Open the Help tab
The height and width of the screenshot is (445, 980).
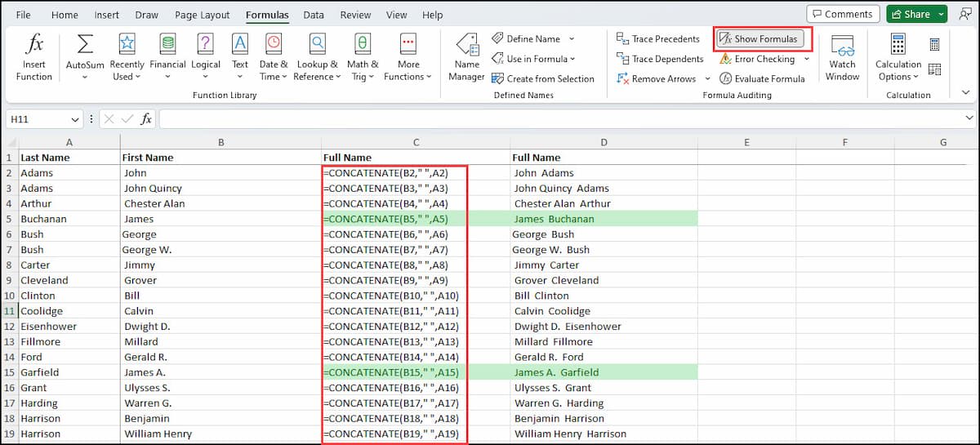tap(433, 15)
